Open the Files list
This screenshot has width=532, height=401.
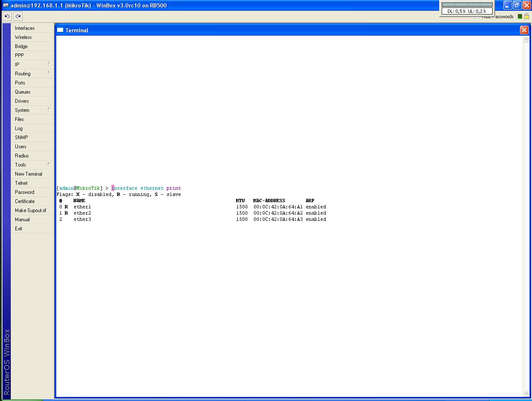coord(32,119)
